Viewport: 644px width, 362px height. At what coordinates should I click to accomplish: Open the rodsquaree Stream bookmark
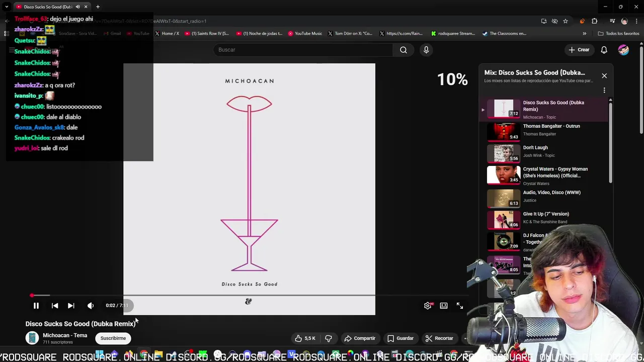453,34
